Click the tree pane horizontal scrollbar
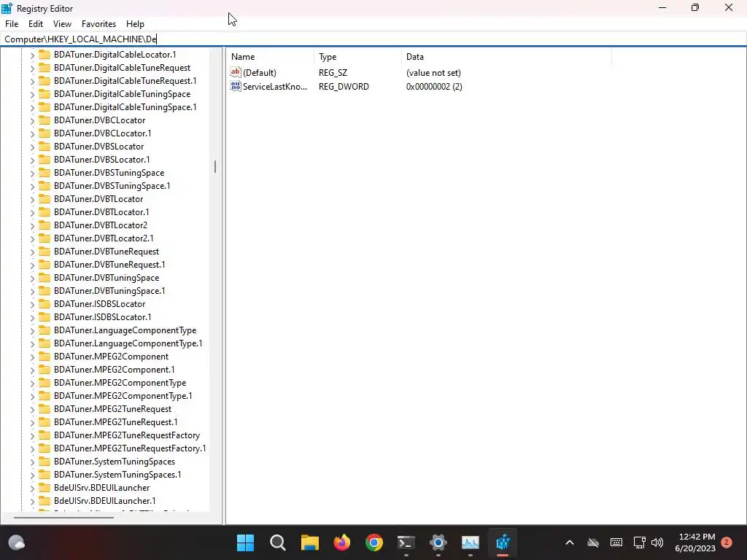 click(64, 517)
